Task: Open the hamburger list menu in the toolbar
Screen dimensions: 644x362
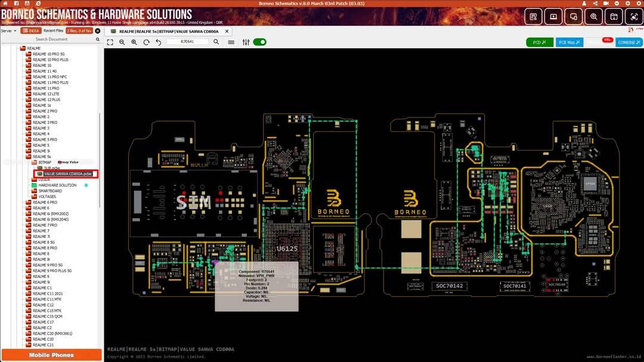Action: tap(231, 42)
